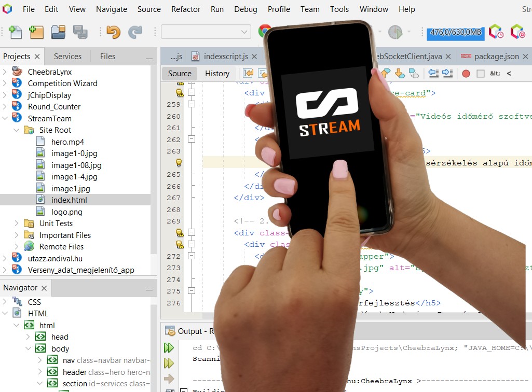Image resolution: width=532 pixels, height=392 pixels.
Task: Click the History editor view button
Action: [217, 74]
